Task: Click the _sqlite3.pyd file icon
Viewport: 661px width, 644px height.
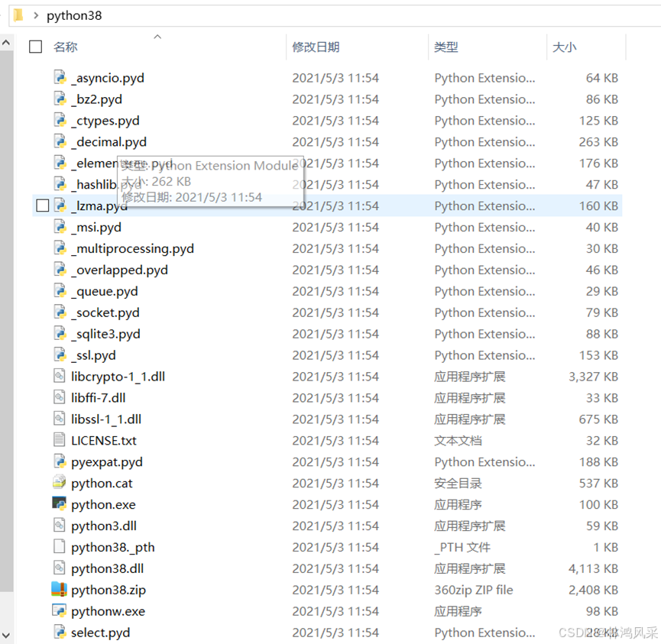Action: pyautogui.click(x=60, y=334)
